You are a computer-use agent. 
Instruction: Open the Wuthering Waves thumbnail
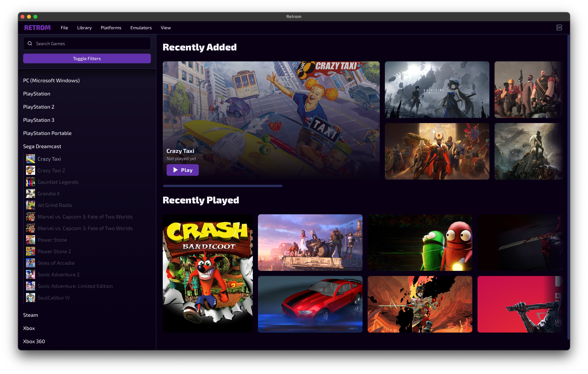click(x=437, y=89)
